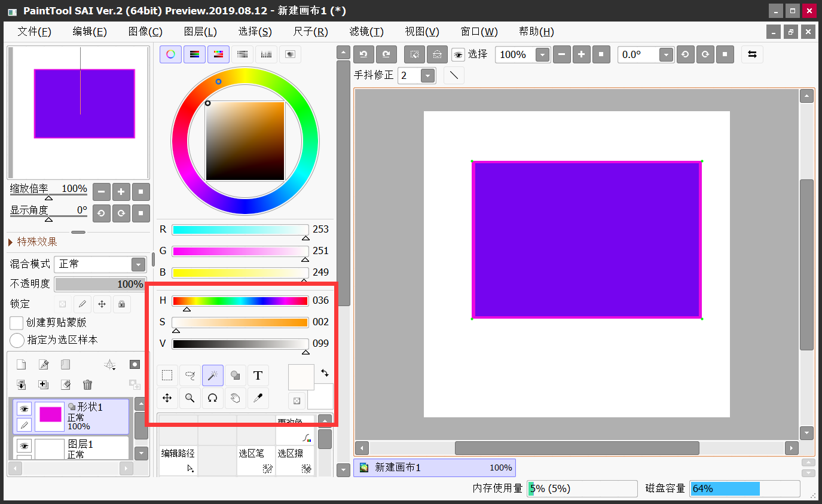822x504 pixels.
Task: Create a new layer folder
Action: [x=65, y=365]
